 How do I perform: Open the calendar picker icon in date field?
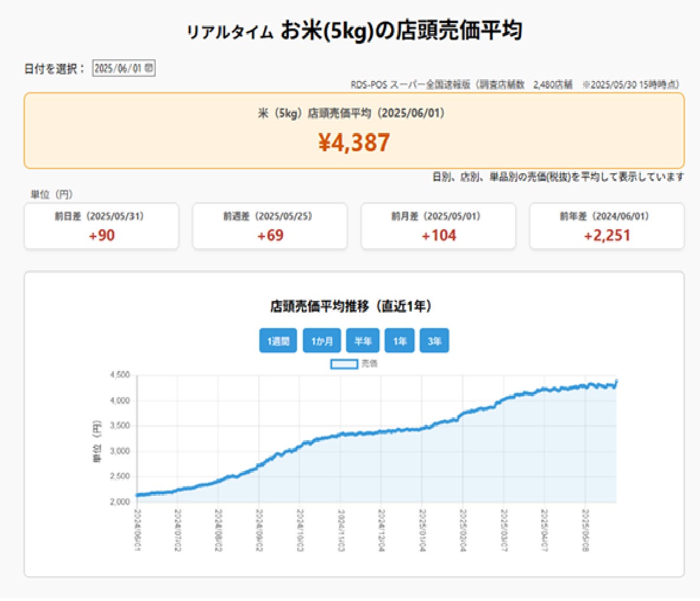[149, 68]
